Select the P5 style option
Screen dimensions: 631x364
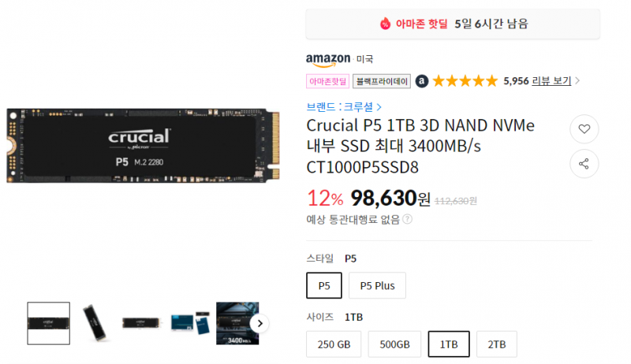click(x=324, y=286)
